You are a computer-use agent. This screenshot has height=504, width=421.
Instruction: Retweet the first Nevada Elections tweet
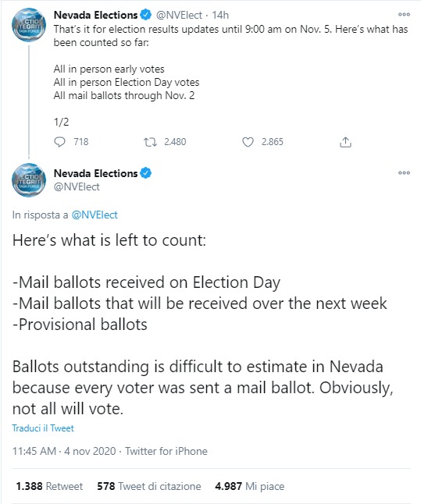coord(150,142)
